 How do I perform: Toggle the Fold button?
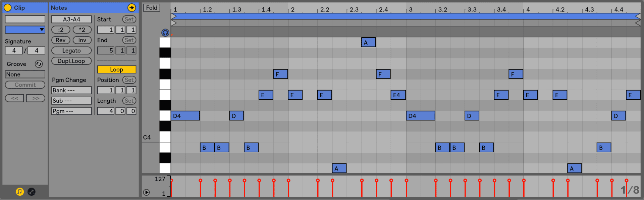152,7
